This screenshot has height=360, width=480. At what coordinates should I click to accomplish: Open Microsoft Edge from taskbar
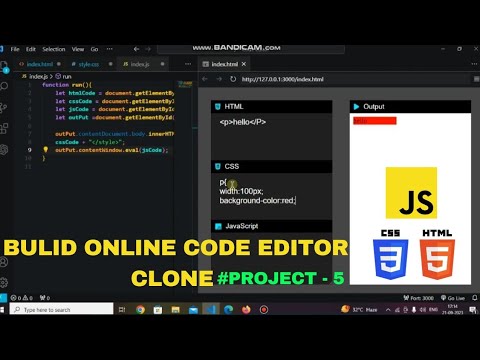[x=228, y=310]
